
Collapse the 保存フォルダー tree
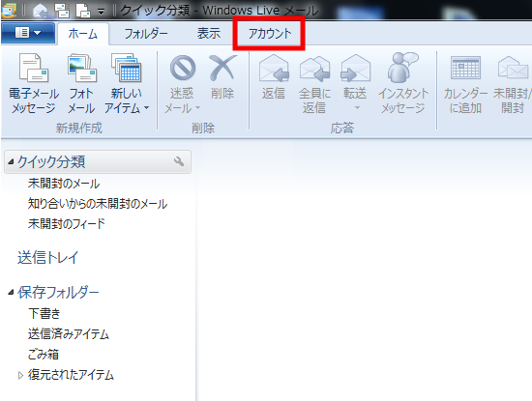click(11, 292)
